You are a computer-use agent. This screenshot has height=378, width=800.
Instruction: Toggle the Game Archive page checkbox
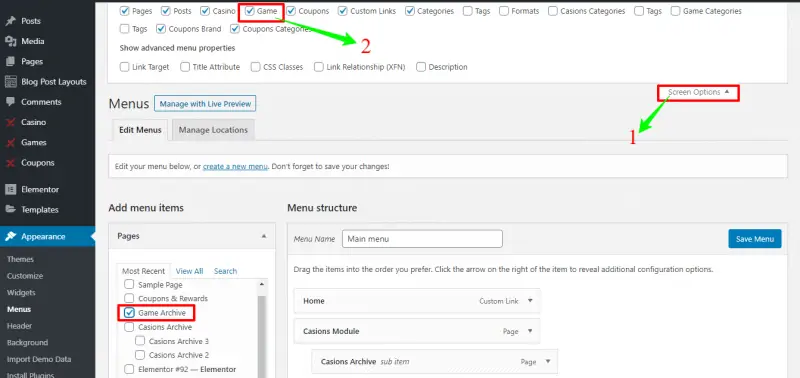[x=129, y=313]
